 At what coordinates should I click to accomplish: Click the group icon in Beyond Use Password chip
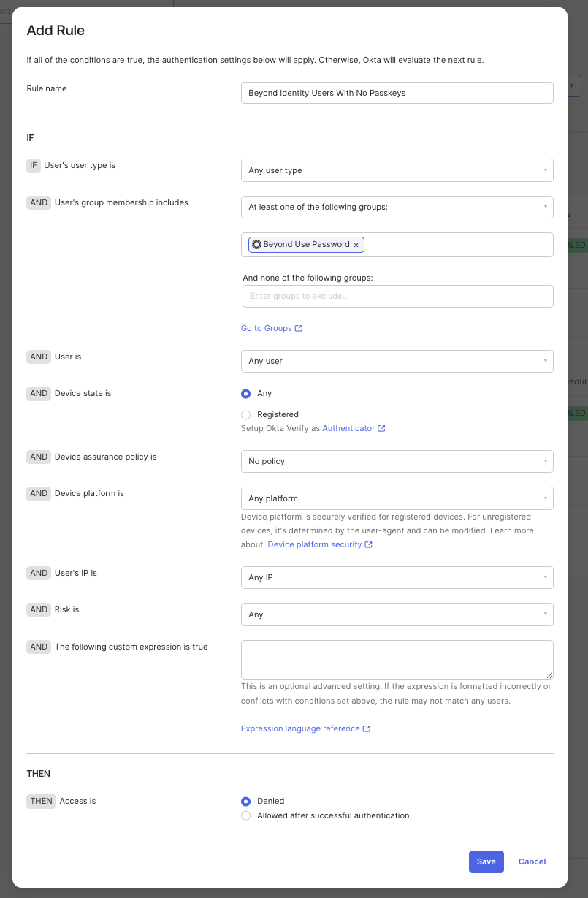coord(256,245)
